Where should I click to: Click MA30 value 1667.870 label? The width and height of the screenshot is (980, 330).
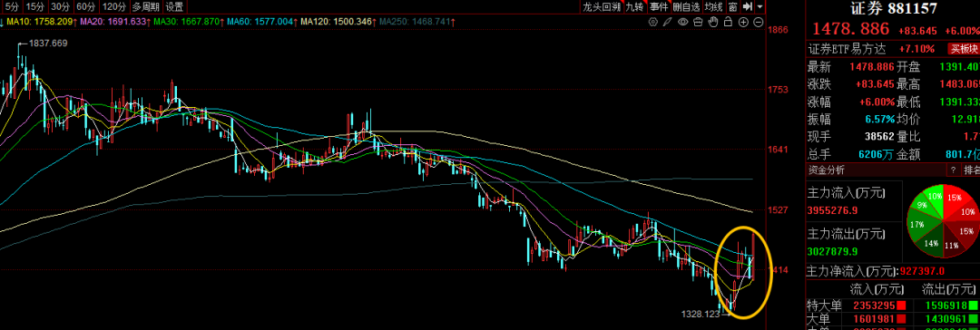[190, 22]
